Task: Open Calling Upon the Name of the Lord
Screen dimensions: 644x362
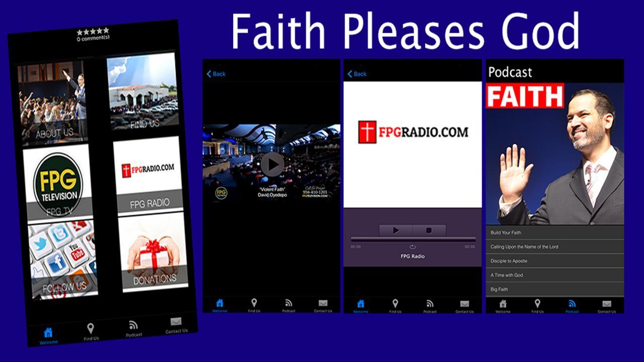Action: click(554, 247)
